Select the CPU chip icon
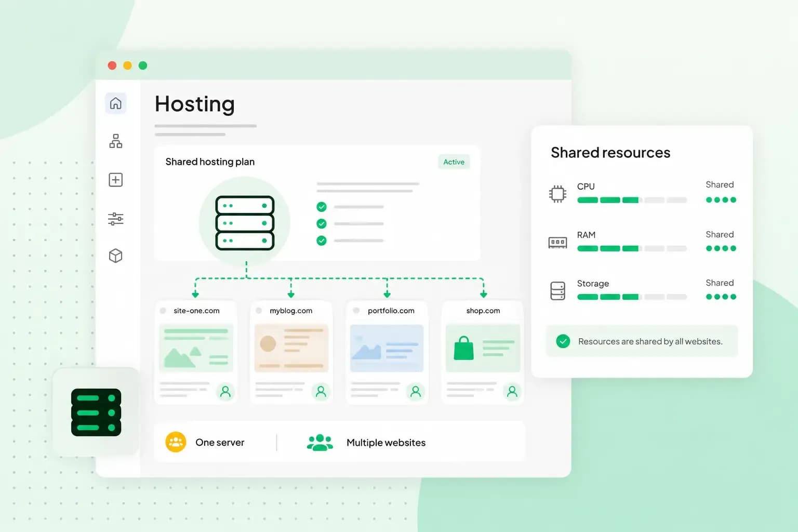798x532 pixels. 557,194
